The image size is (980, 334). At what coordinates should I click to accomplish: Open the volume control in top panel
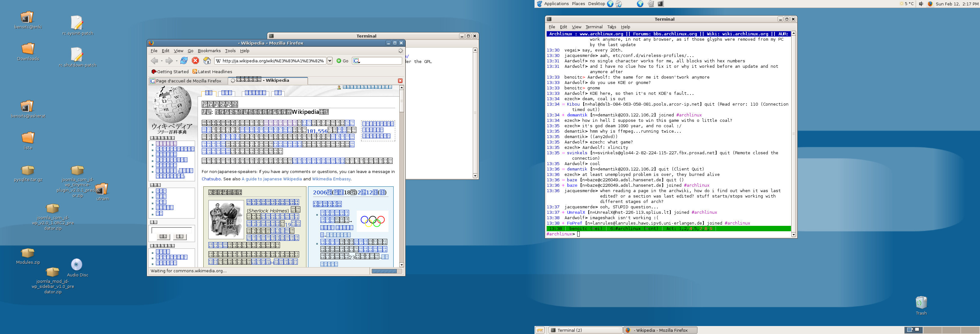tap(920, 4)
